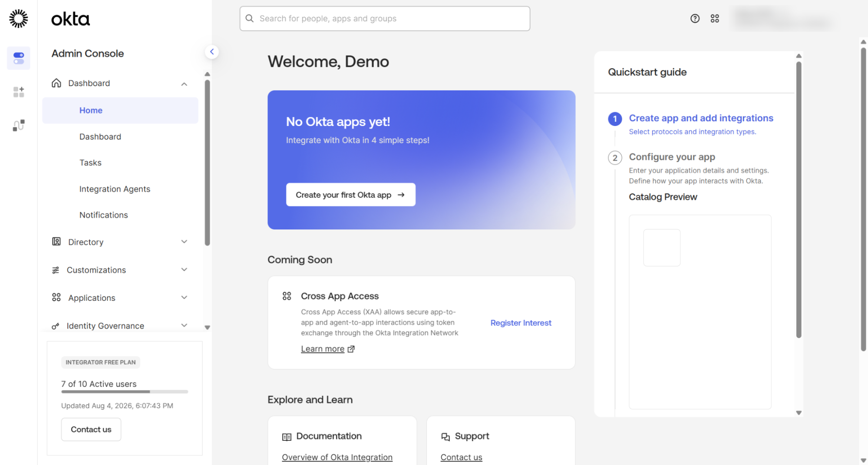Click the Directory address book icon
Image resolution: width=868 pixels, height=465 pixels.
pos(56,242)
